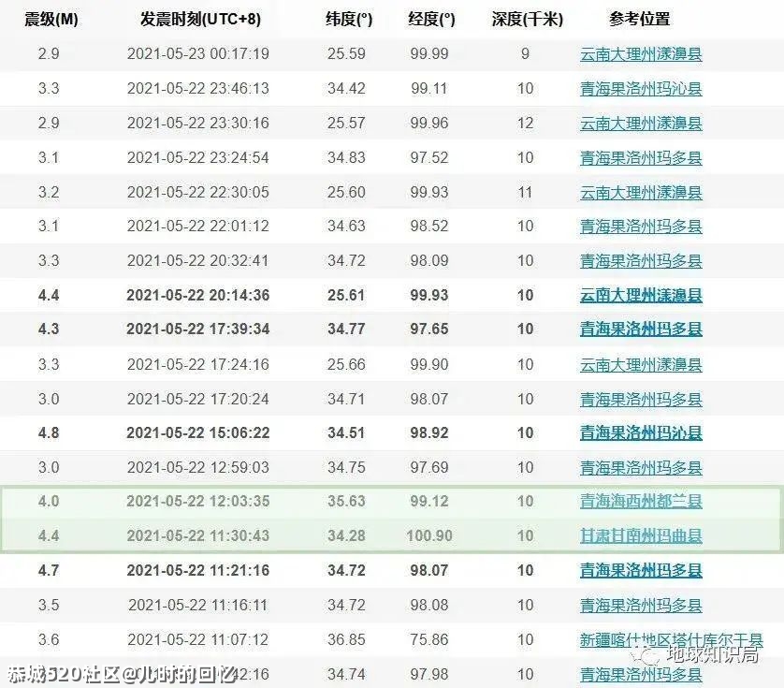Open the 甘肃甘南州玛曲县 location link

pyautogui.click(x=641, y=535)
